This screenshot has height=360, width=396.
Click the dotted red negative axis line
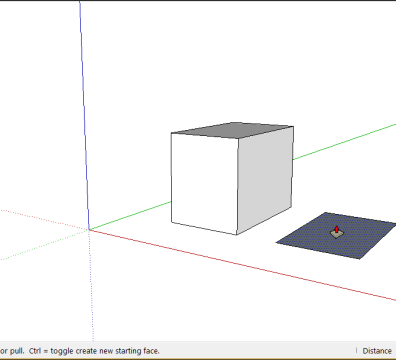pos(43,219)
